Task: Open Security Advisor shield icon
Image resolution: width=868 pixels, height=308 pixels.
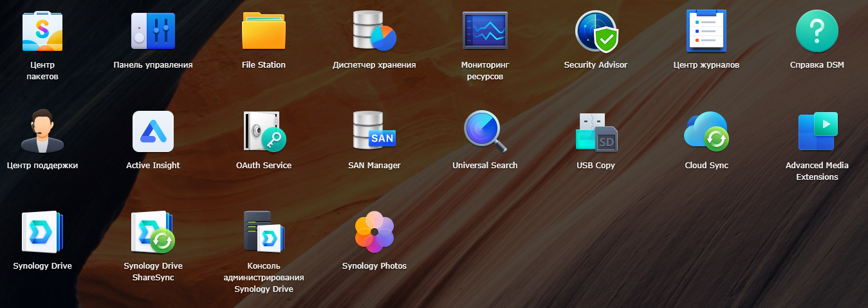Action: pyautogui.click(x=596, y=31)
